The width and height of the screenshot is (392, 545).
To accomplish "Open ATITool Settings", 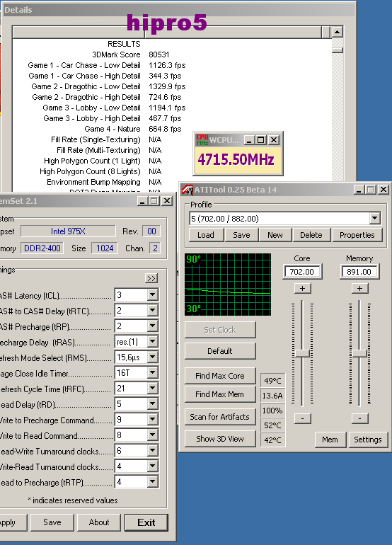I will click(x=368, y=440).
